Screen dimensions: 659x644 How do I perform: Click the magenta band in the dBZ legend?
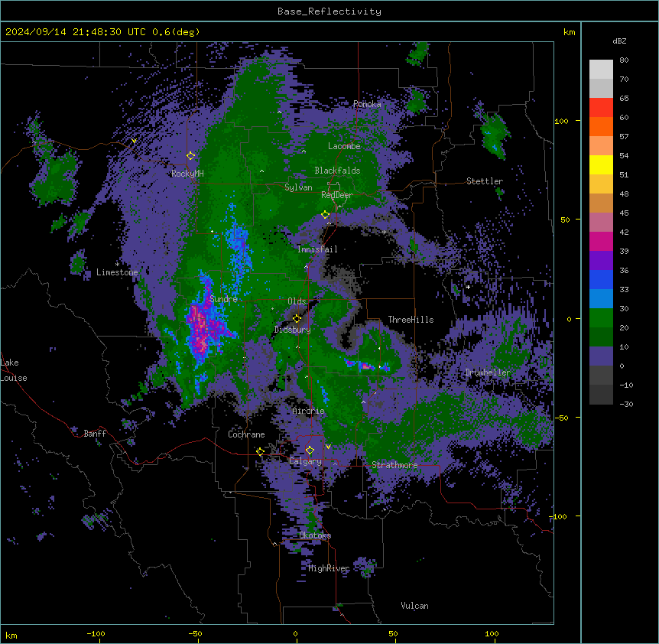click(x=601, y=241)
